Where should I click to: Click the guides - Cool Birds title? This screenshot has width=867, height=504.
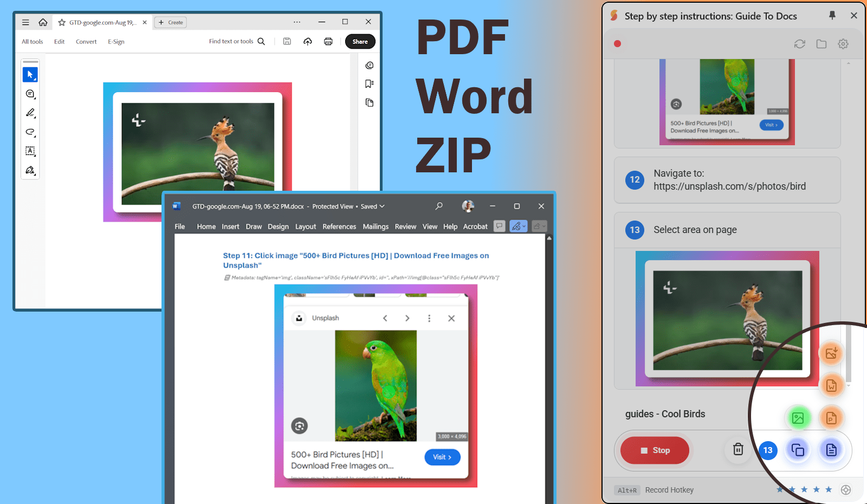pyautogui.click(x=665, y=414)
